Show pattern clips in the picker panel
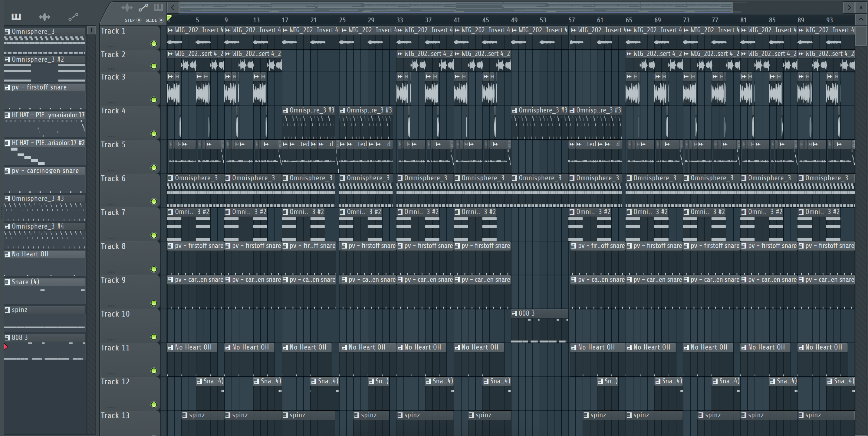This screenshot has height=436, width=868. click(x=16, y=17)
